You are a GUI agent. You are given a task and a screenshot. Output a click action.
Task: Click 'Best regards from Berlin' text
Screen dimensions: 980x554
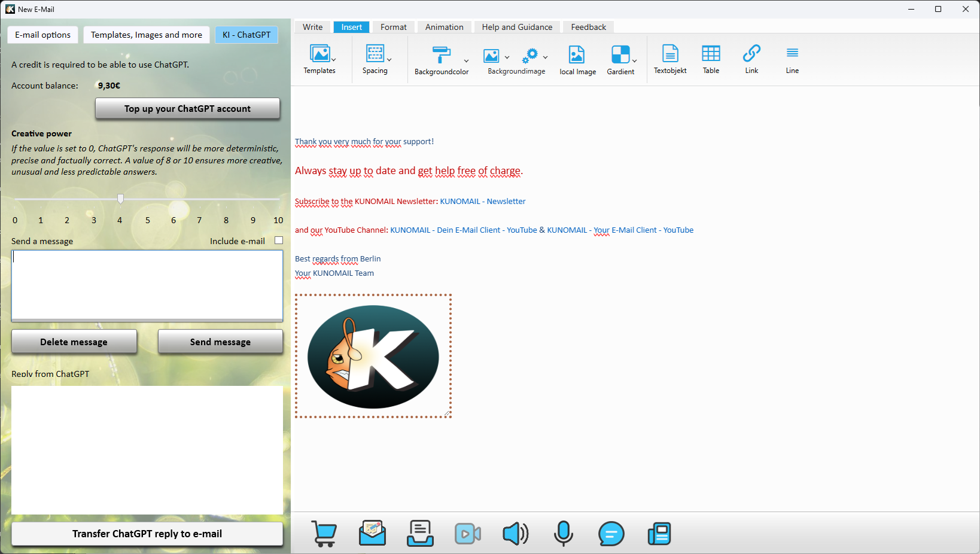pos(338,259)
